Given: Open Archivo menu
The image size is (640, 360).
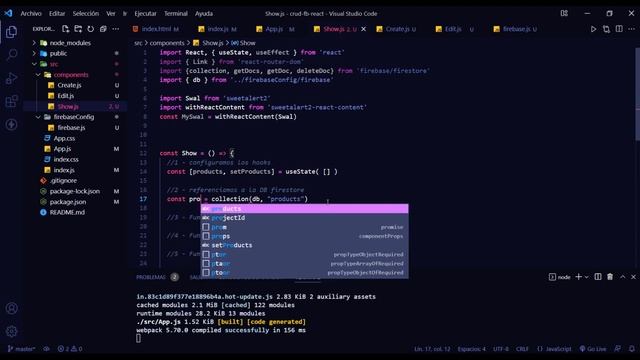Looking at the screenshot, I should [x=31, y=13].
